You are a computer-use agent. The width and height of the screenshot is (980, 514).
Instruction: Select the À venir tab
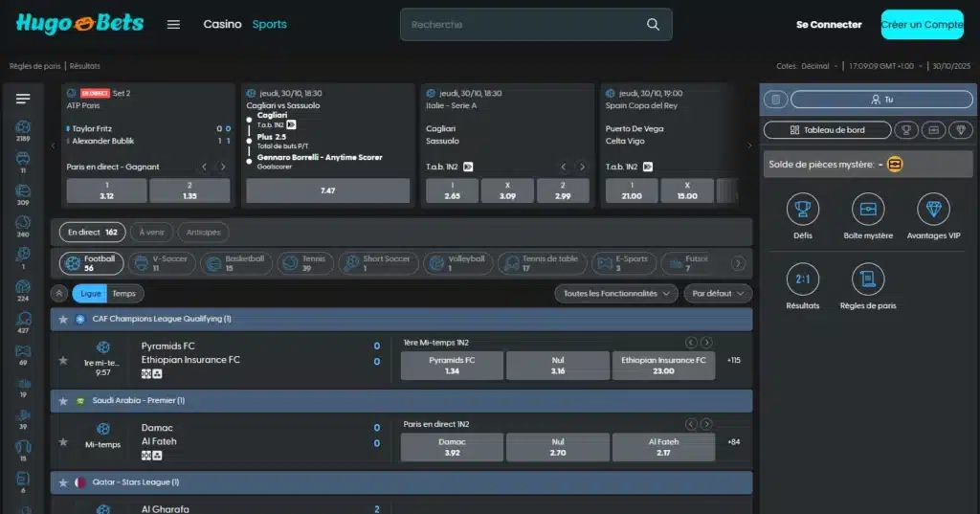(151, 232)
